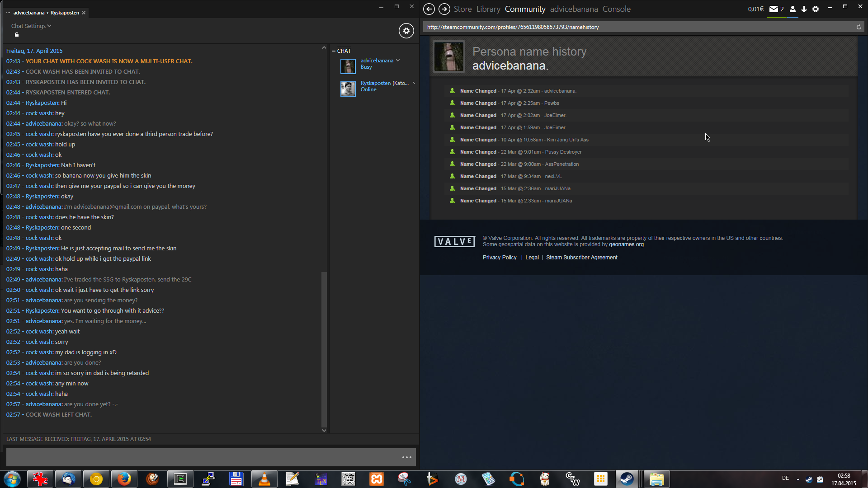Screen dimensions: 868x488
Task: Open the friends list icon
Action: tap(792, 9)
